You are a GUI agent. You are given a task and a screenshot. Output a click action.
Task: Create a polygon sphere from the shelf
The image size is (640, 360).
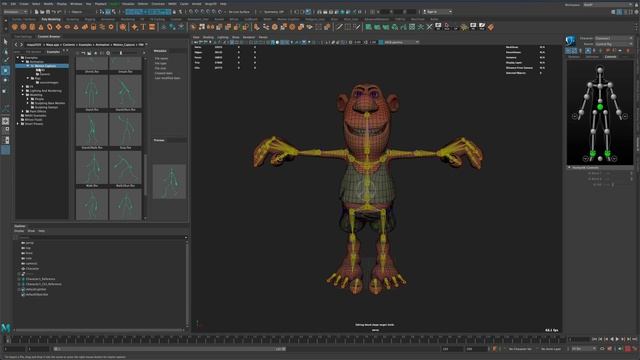pos(15,27)
